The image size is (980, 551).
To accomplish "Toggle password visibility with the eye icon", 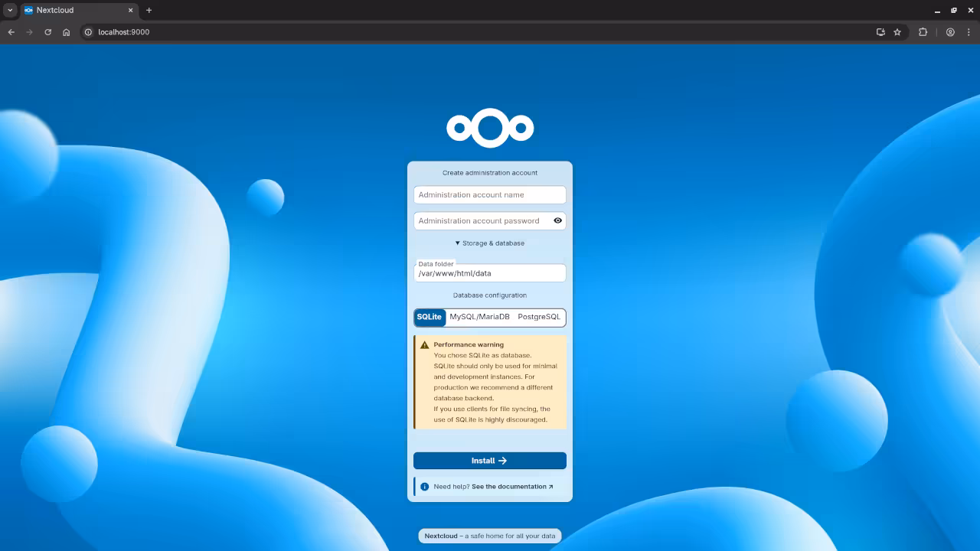I will pyautogui.click(x=557, y=220).
